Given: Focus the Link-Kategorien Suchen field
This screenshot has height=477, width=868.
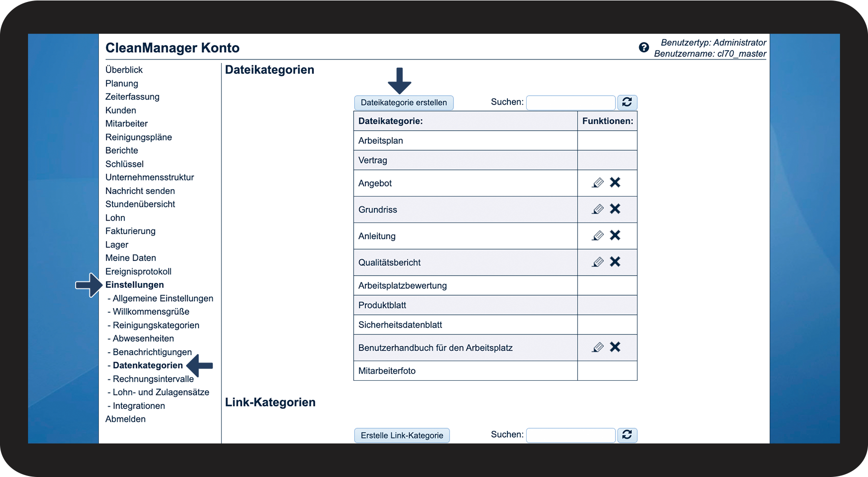Looking at the screenshot, I should 571,435.
